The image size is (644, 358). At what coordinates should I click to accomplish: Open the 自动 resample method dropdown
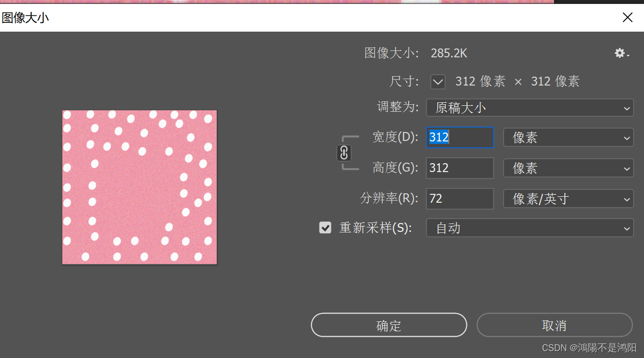(x=529, y=228)
